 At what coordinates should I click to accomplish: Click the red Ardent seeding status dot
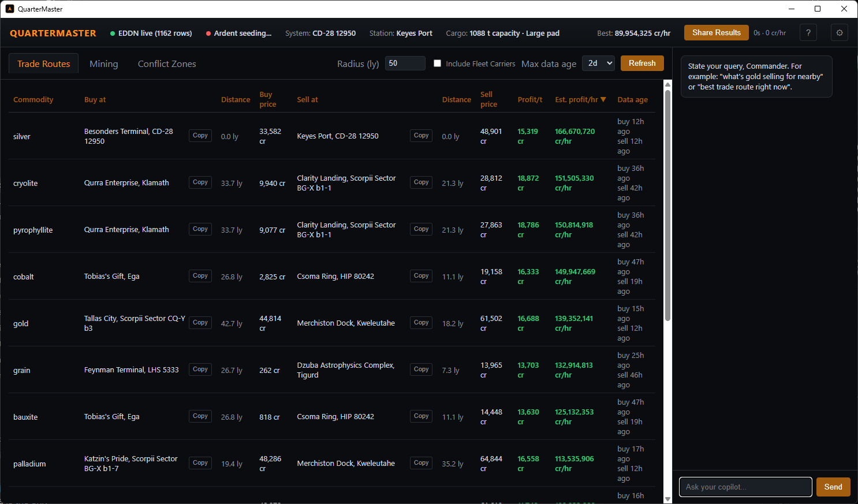click(x=208, y=33)
